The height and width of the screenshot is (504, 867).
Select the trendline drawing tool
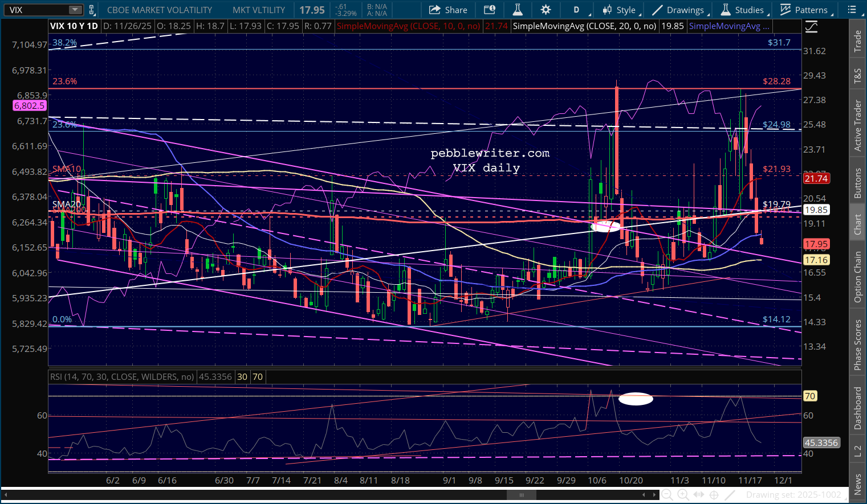pos(730,495)
